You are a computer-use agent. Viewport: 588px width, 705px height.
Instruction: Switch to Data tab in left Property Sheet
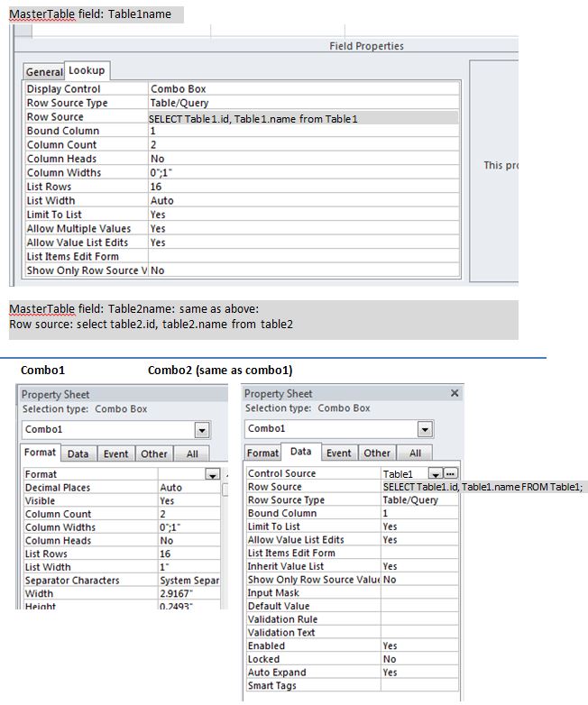coord(78,453)
